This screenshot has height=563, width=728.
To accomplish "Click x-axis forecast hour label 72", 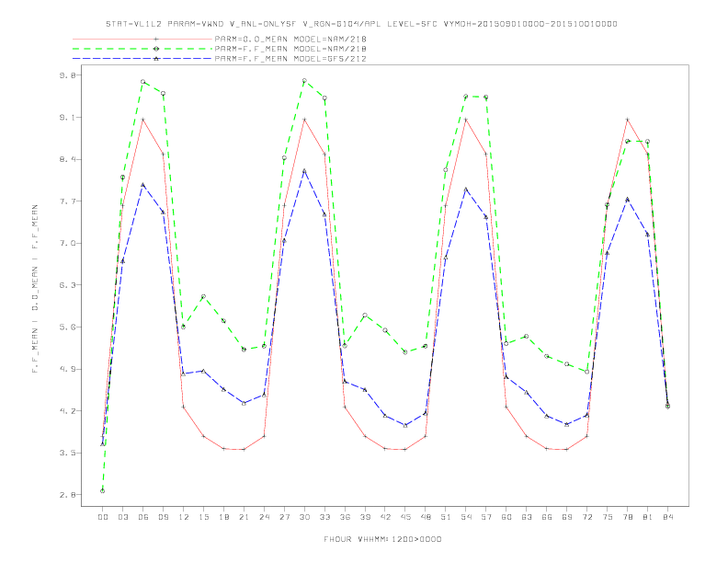I will [587, 517].
